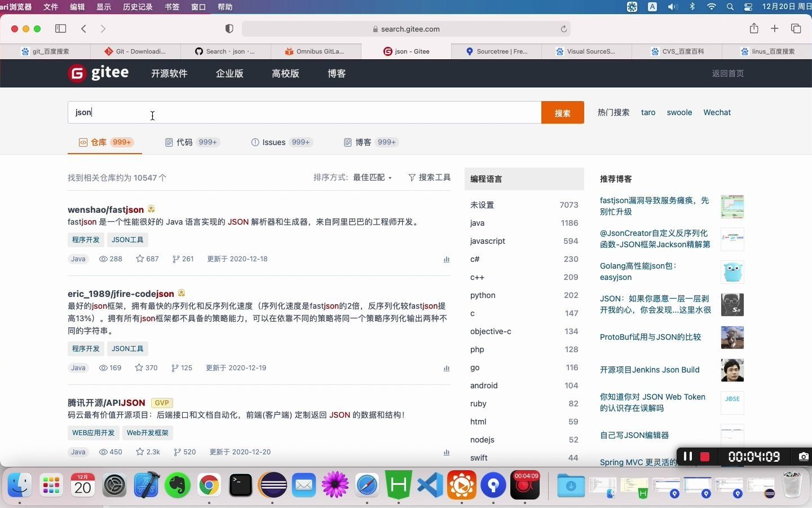Pause the screen recording
Screen dimensions: 812x508
pos(687,456)
